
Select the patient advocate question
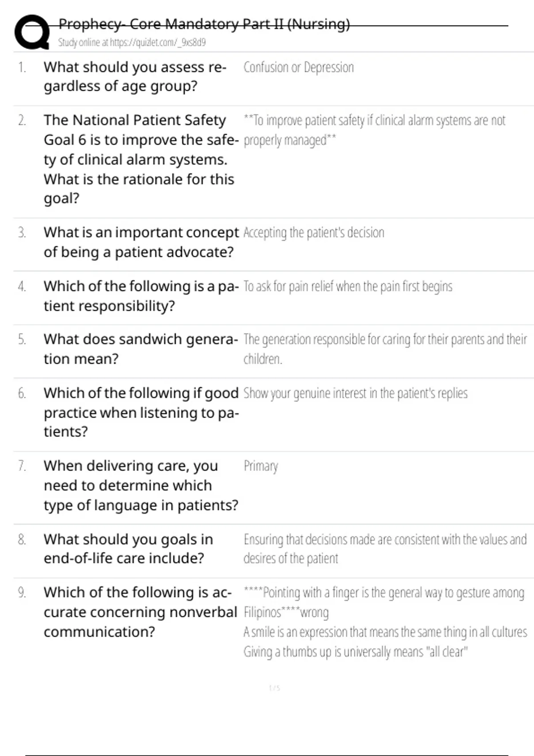[x=141, y=242]
